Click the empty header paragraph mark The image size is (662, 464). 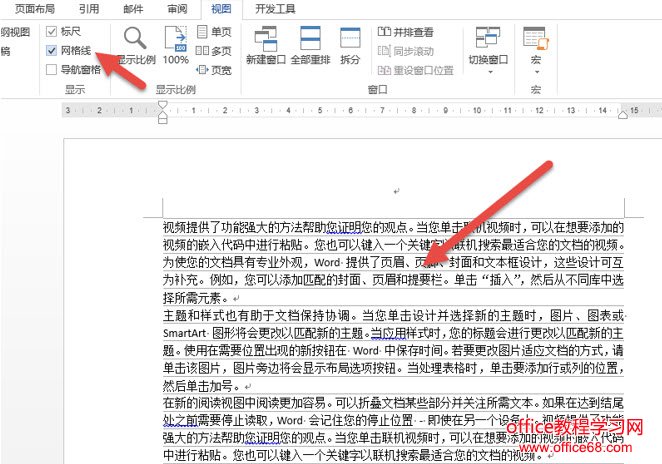(x=396, y=191)
